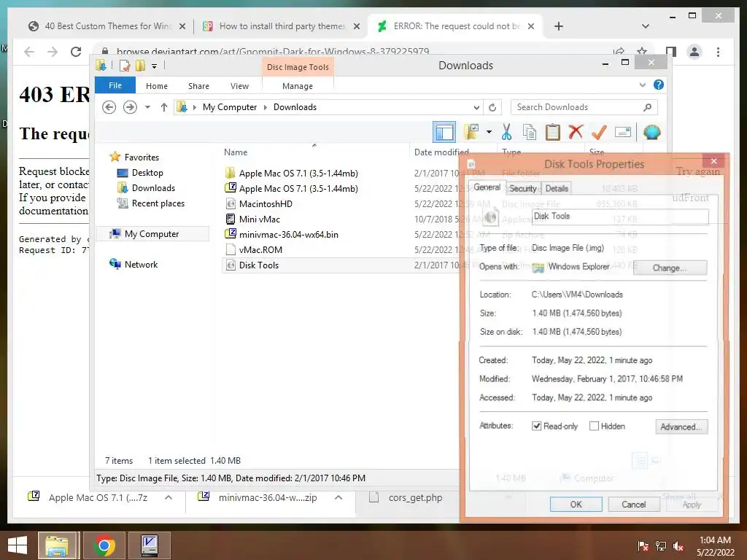Click Explorer forward arrow button
This screenshot has height=560, width=747.
point(130,107)
